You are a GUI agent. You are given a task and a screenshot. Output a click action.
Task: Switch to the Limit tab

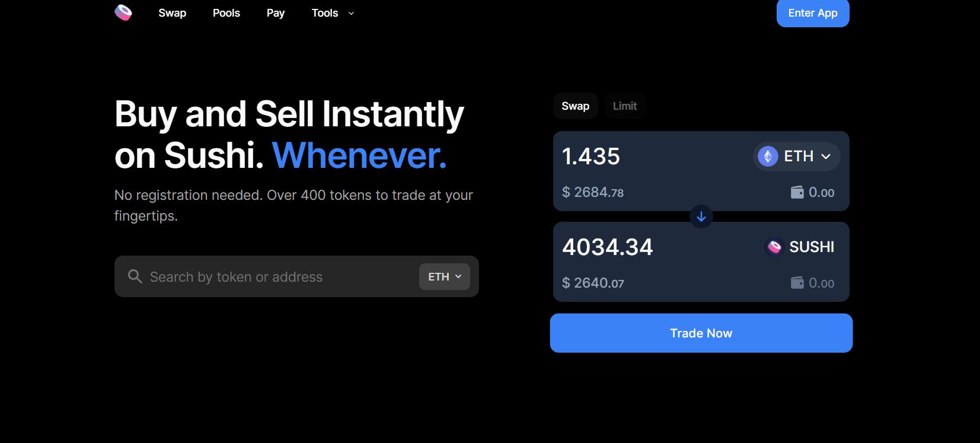pyautogui.click(x=625, y=106)
